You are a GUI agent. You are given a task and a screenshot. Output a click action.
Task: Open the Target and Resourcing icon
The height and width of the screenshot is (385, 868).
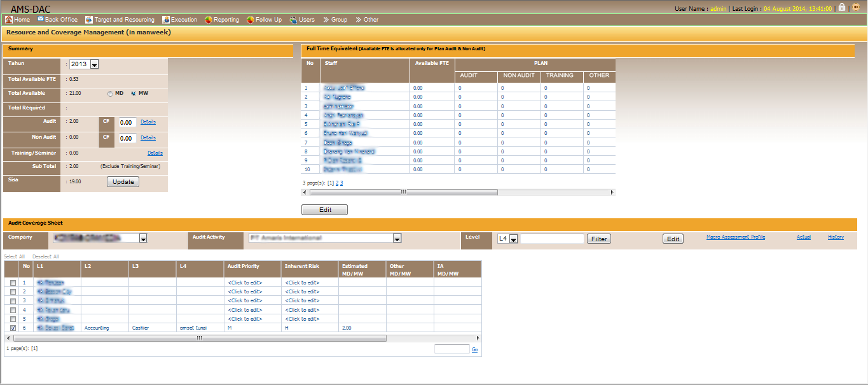pyautogui.click(x=89, y=20)
